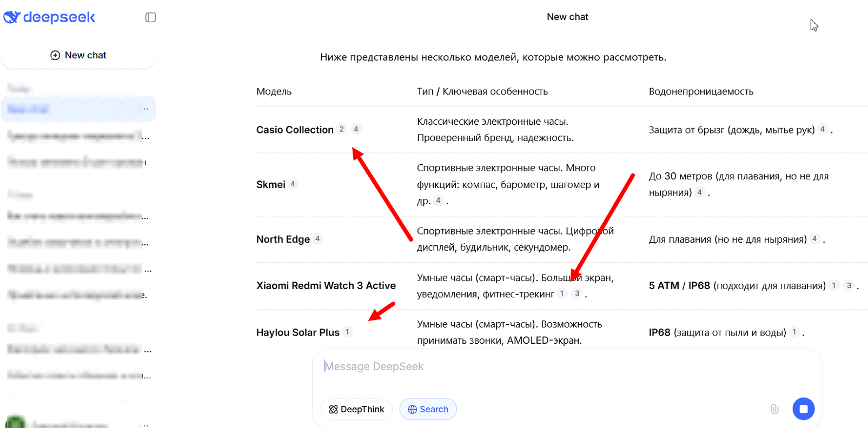Open citation 1 next to Haylou Solar Plus
Viewport: 868px width, 428px height.
click(347, 332)
